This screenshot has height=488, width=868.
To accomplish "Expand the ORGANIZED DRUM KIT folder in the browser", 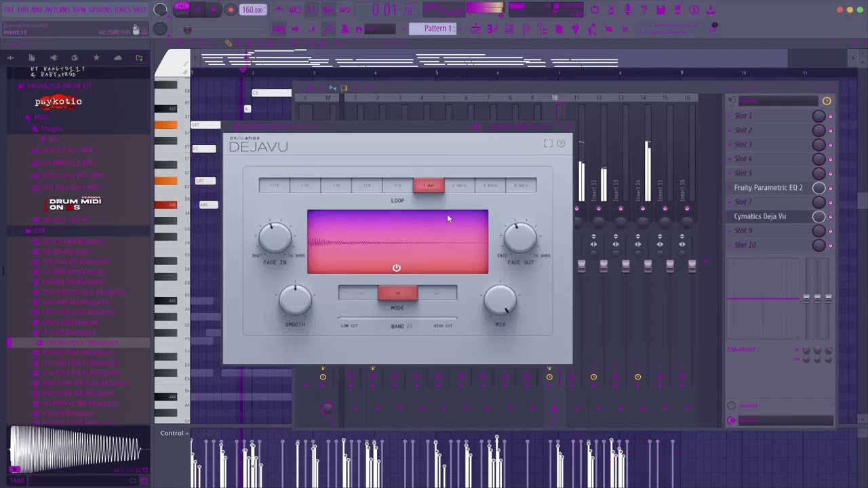I will tap(58, 86).
